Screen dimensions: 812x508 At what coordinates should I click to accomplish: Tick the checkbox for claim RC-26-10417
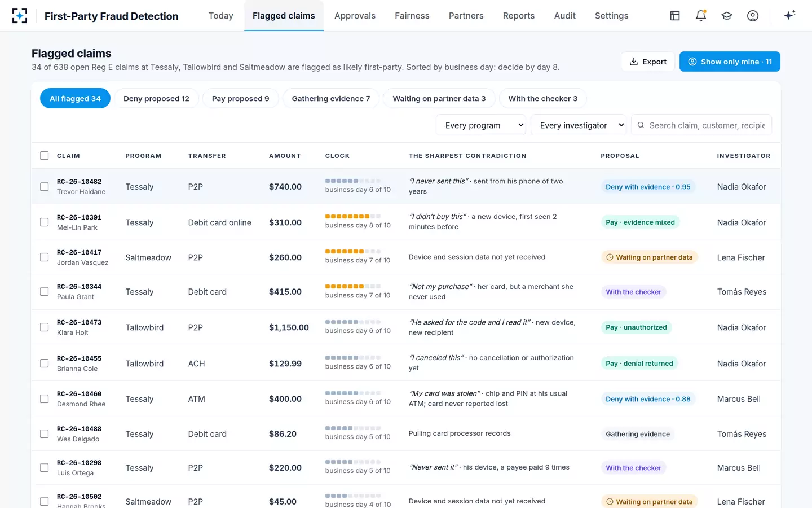pos(45,257)
